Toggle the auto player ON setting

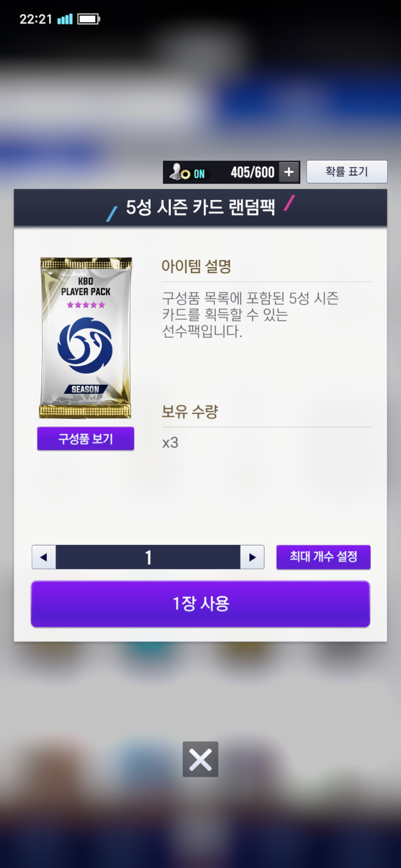199,174
